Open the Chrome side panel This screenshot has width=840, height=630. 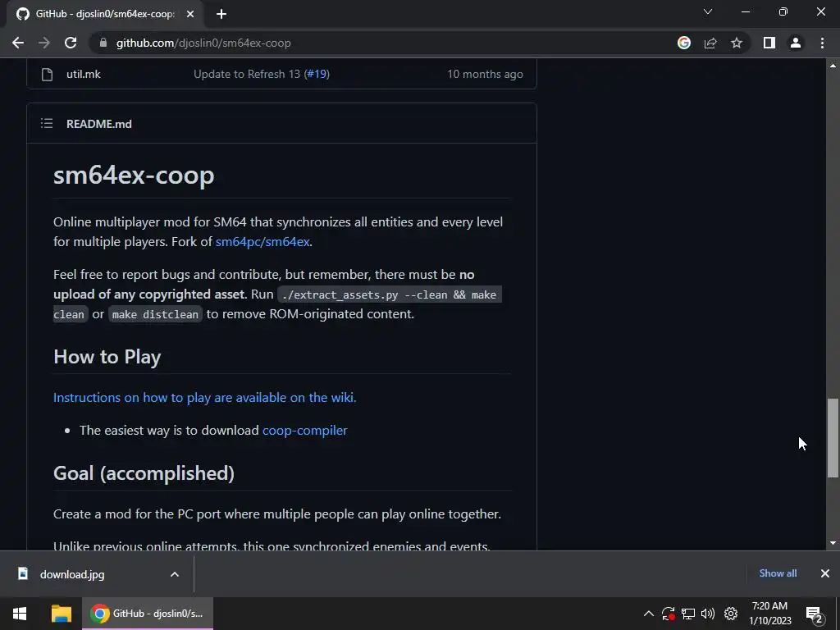(x=769, y=43)
